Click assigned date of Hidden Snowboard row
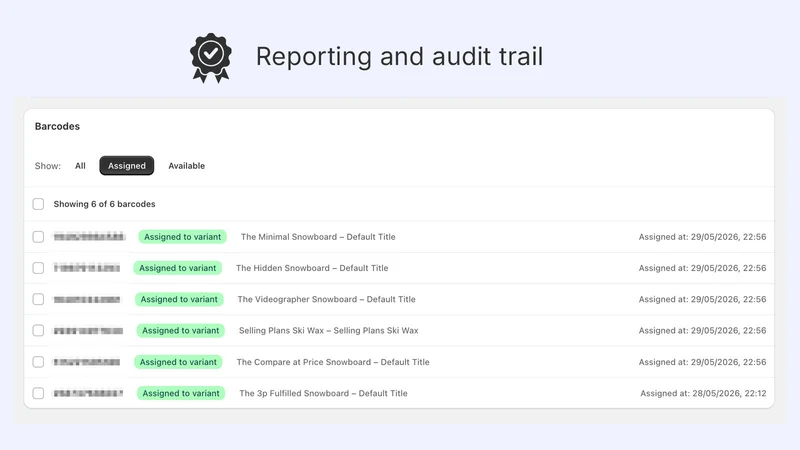 pos(702,268)
